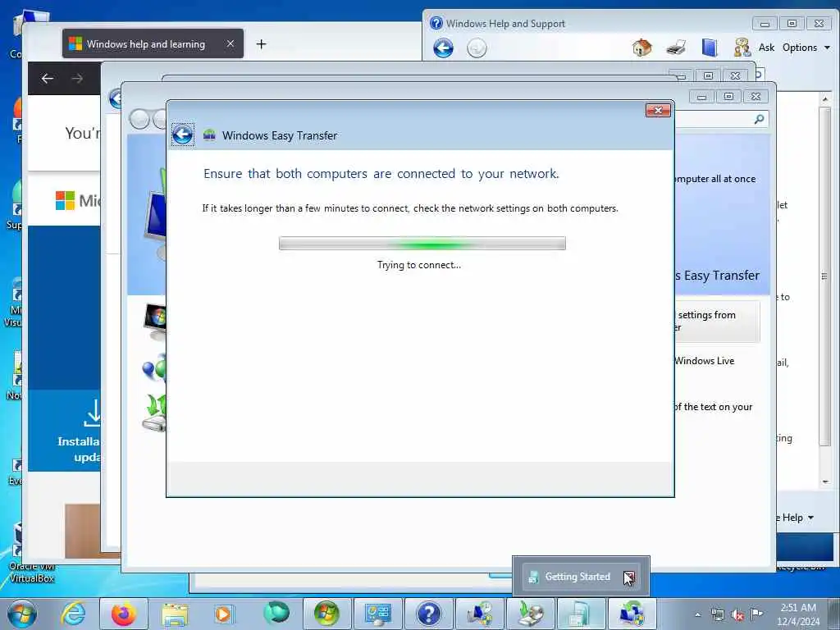This screenshot has height=630, width=840.
Task: Launch Internet Explorer from taskbar
Action: tap(73, 614)
